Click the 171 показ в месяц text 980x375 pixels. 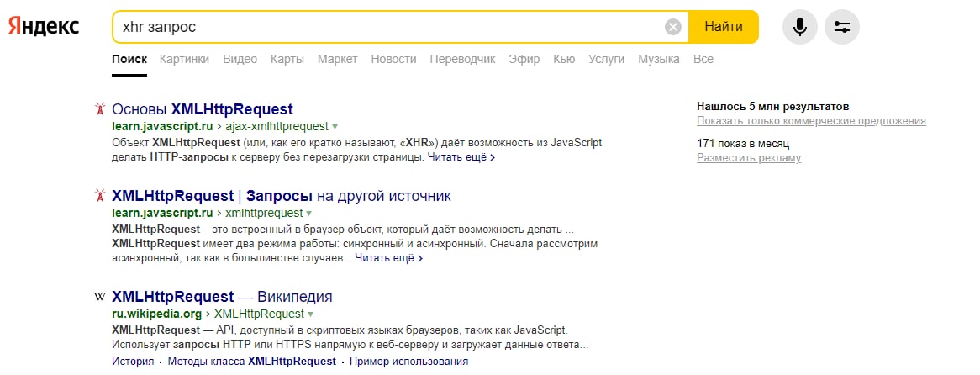(743, 144)
